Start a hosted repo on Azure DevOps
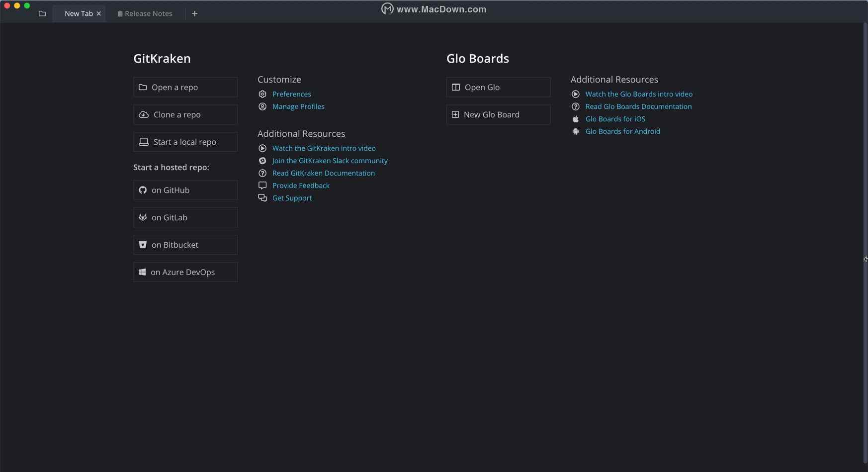This screenshot has height=472, width=868. tap(185, 272)
